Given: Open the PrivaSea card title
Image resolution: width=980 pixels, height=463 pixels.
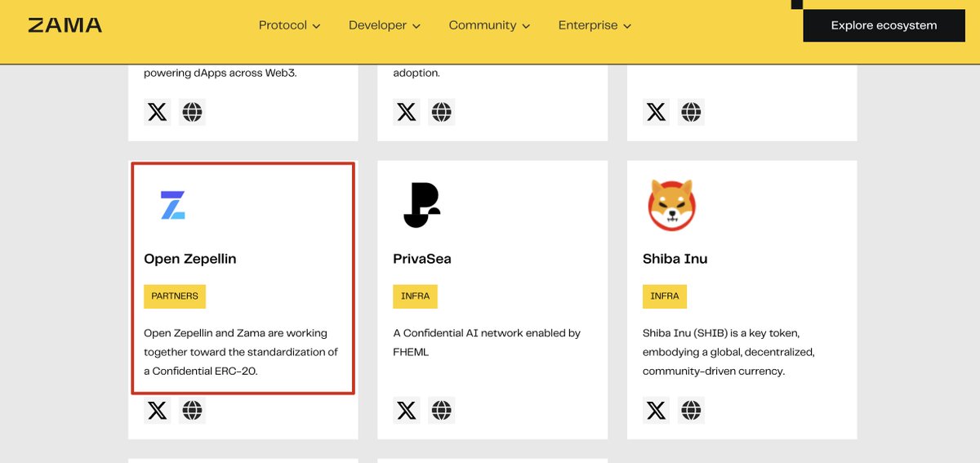Looking at the screenshot, I should (x=422, y=259).
